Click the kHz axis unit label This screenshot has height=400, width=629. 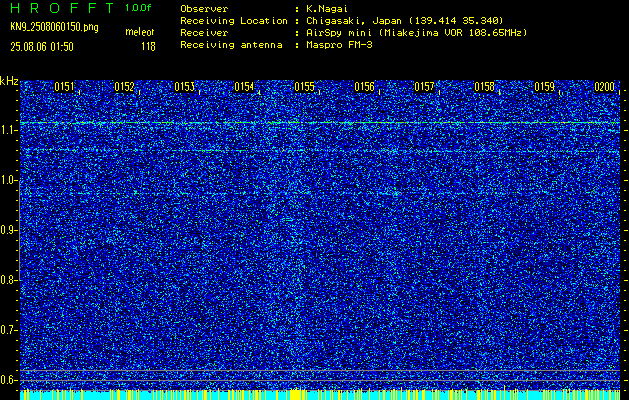(9, 81)
